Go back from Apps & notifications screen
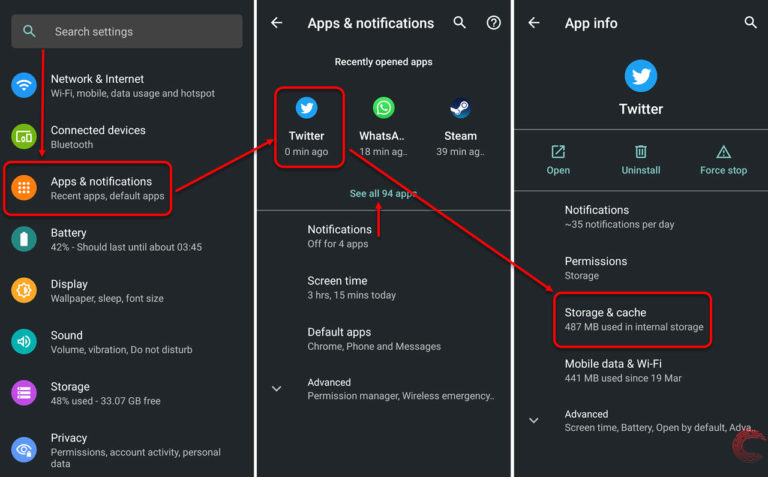This screenshot has height=477, width=768. (277, 23)
